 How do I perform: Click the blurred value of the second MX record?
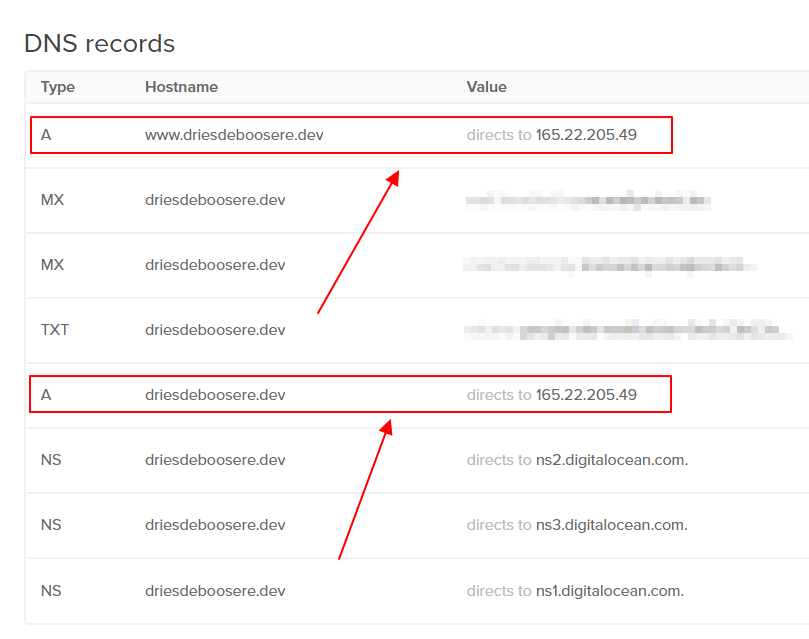610,266
